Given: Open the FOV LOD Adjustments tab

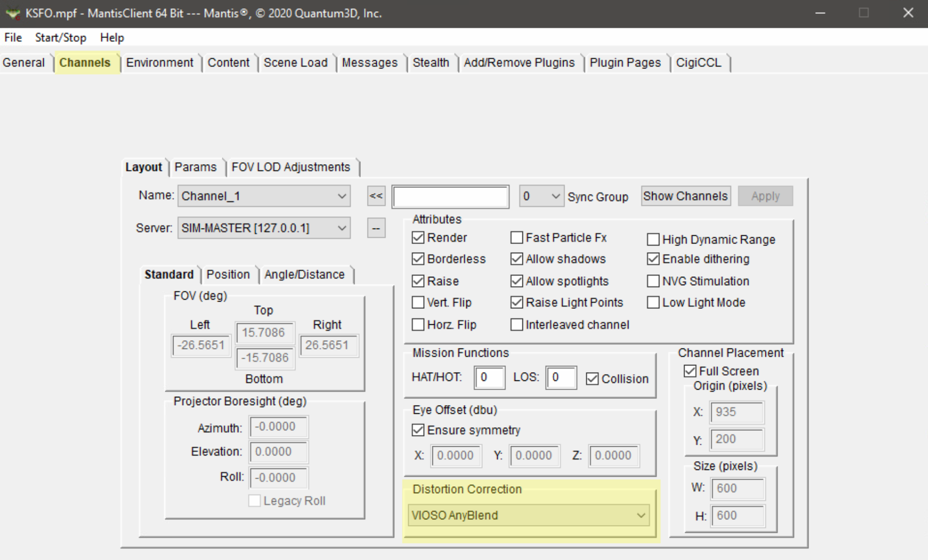Looking at the screenshot, I should (291, 167).
